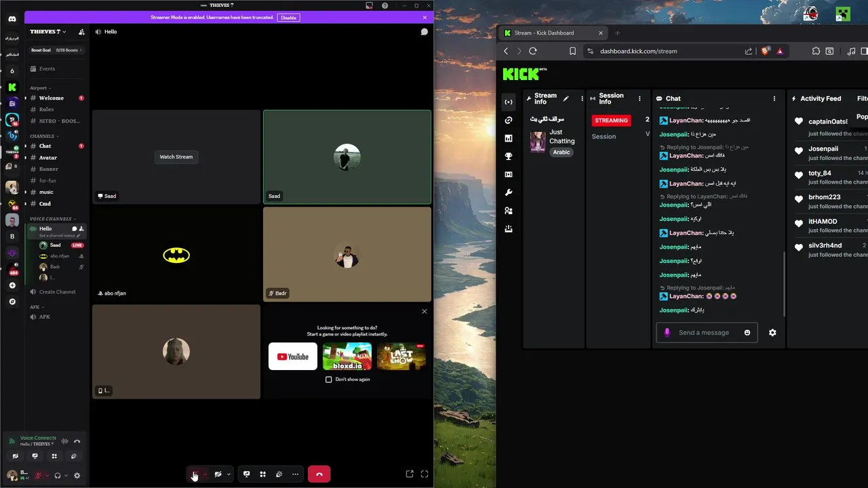Screen dimensions: 868x488
Task: Open Discord direct messages home icon
Action: 12,19
